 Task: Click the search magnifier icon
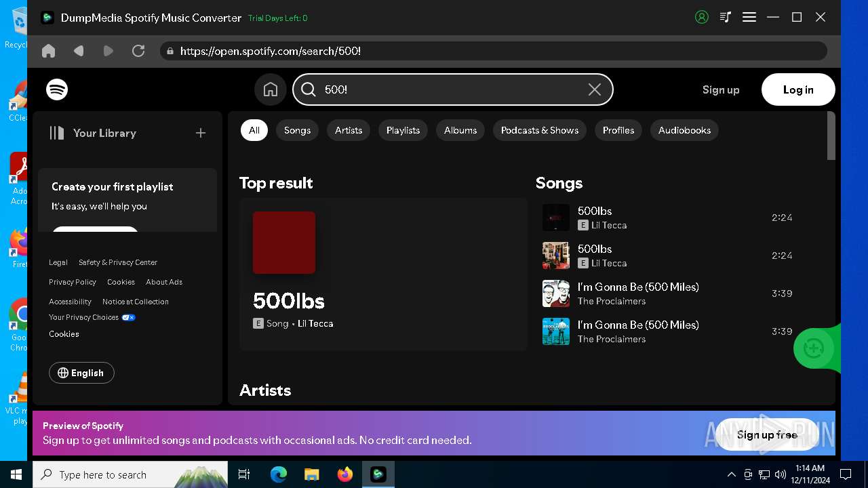coord(309,89)
